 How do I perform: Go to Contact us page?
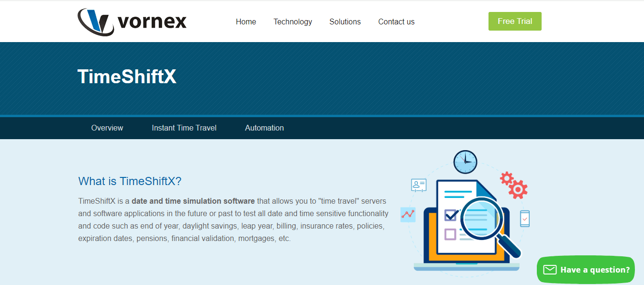(x=396, y=22)
